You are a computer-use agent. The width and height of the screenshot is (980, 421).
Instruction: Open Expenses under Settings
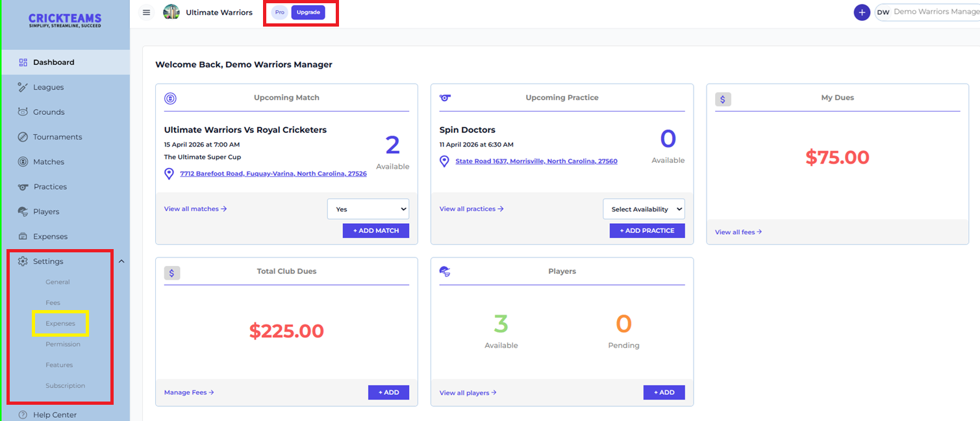point(60,324)
